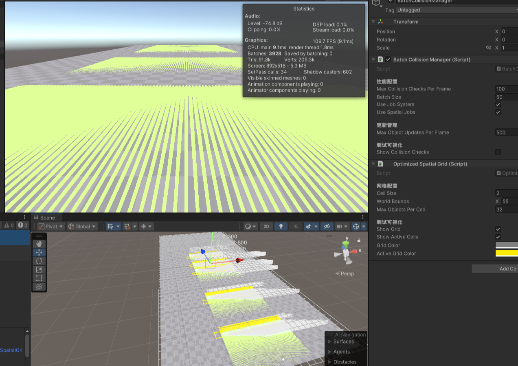This screenshot has width=518, height=366.
Task: Collapse Batch Collision Manager component
Action: (373, 59)
